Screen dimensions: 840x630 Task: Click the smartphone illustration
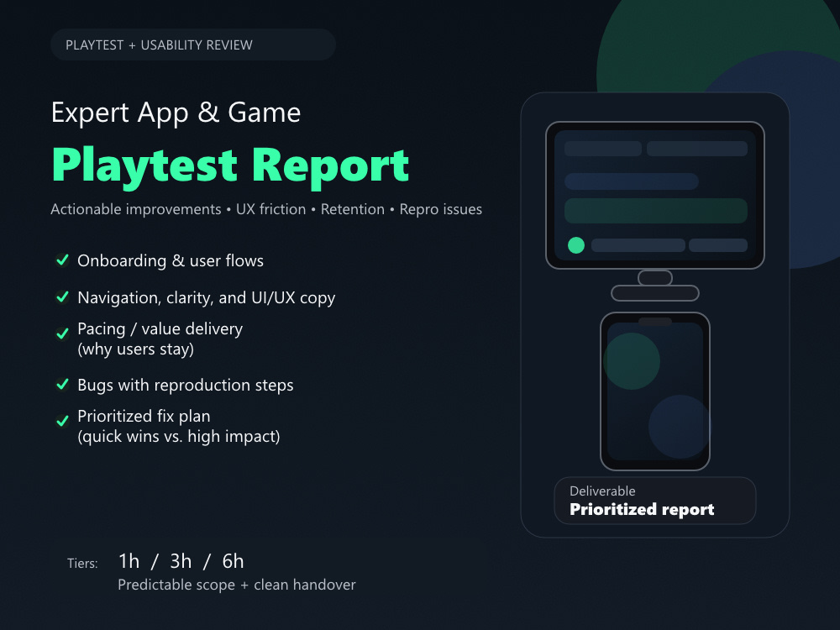coord(654,391)
